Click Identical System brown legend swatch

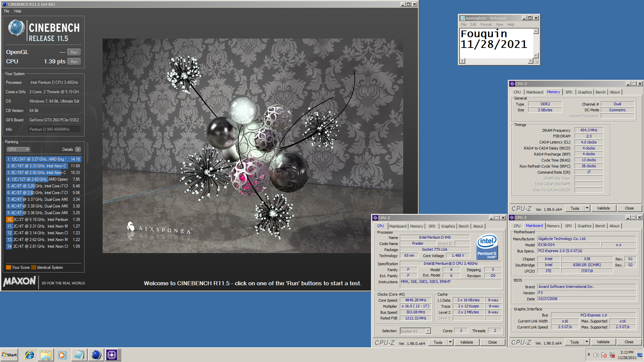tap(34, 267)
